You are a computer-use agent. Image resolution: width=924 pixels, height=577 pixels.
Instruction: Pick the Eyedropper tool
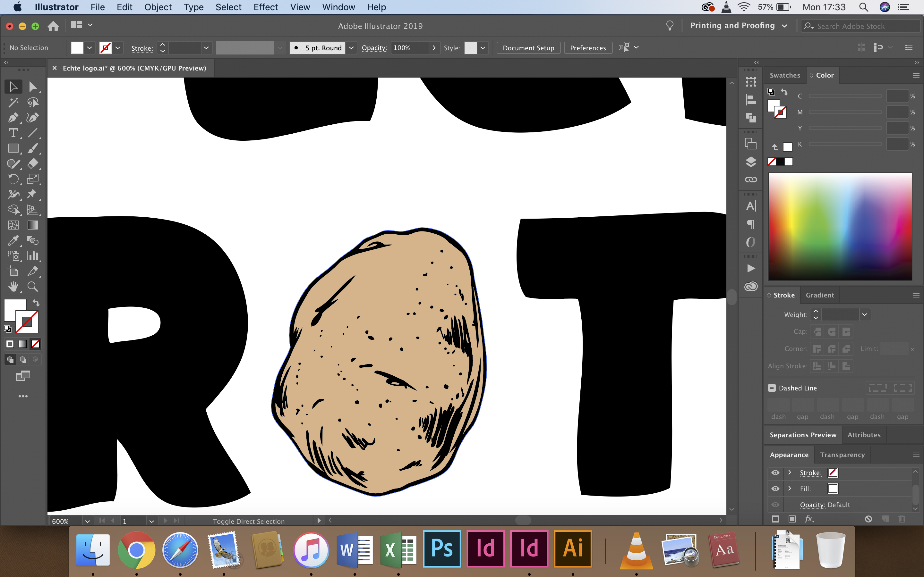(13, 240)
